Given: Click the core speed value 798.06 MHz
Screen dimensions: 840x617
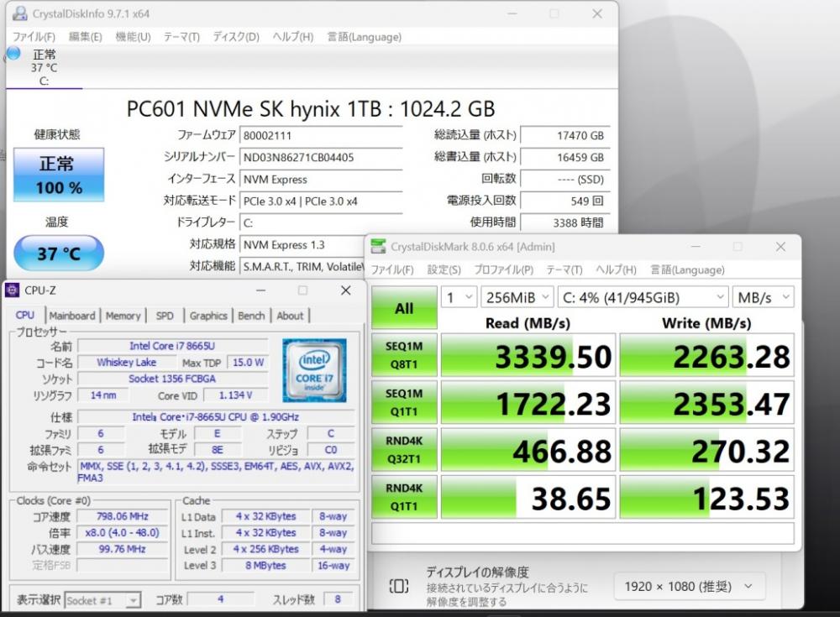Looking at the screenshot, I should pyautogui.click(x=123, y=516).
